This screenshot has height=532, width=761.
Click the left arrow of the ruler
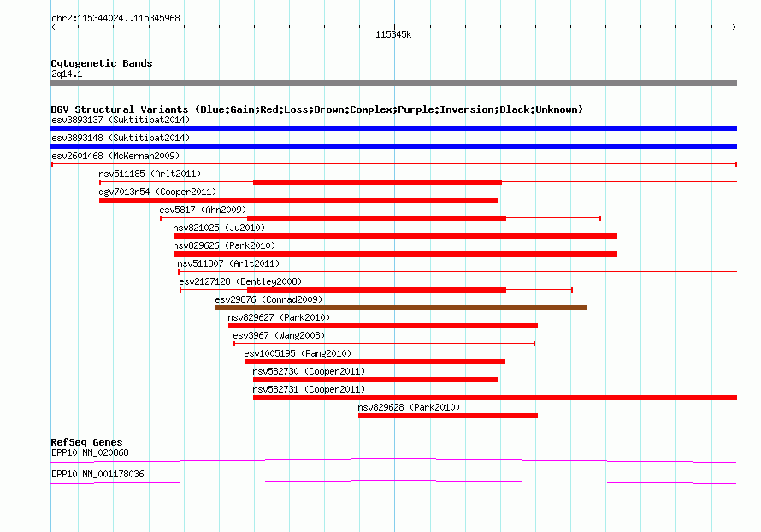[x=53, y=27]
